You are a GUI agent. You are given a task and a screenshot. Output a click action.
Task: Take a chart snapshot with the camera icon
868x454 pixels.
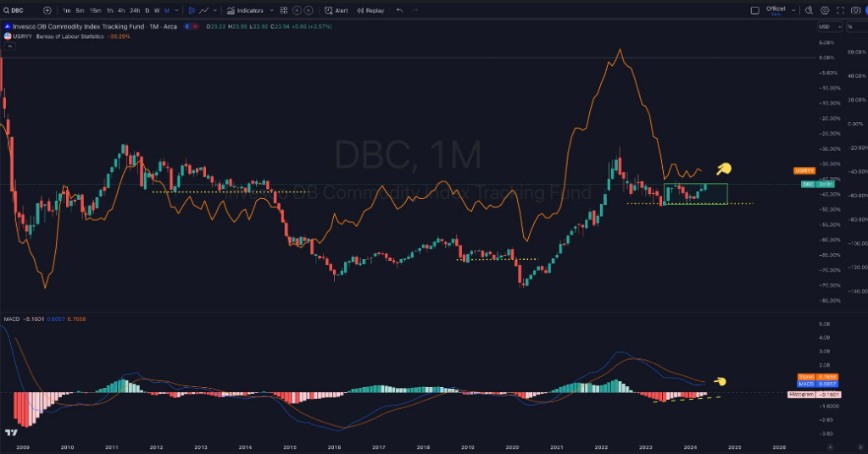coord(856,10)
